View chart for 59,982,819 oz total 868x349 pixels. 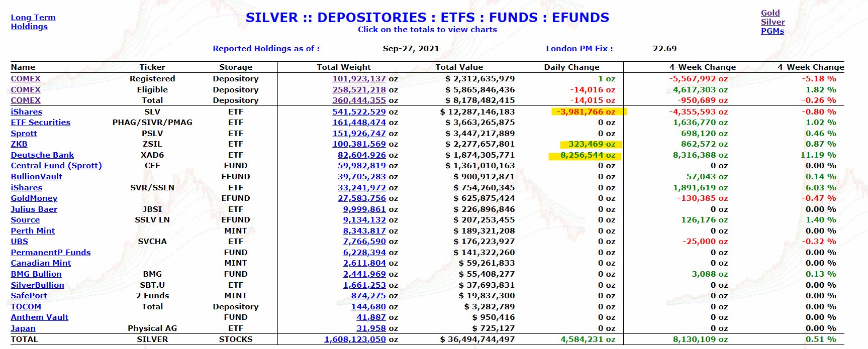coord(362,166)
